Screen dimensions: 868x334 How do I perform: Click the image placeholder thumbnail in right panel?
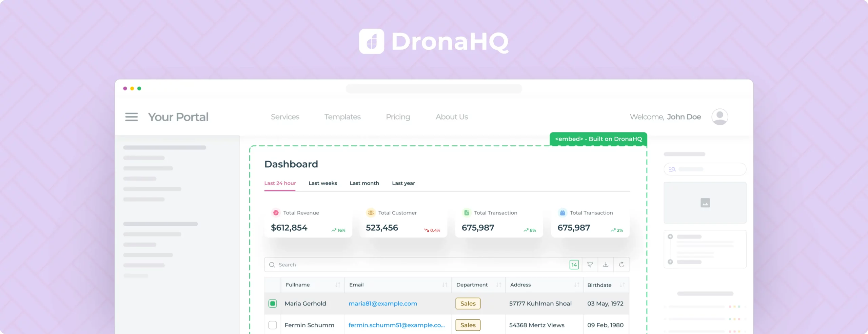pyautogui.click(x=705, y=203)
